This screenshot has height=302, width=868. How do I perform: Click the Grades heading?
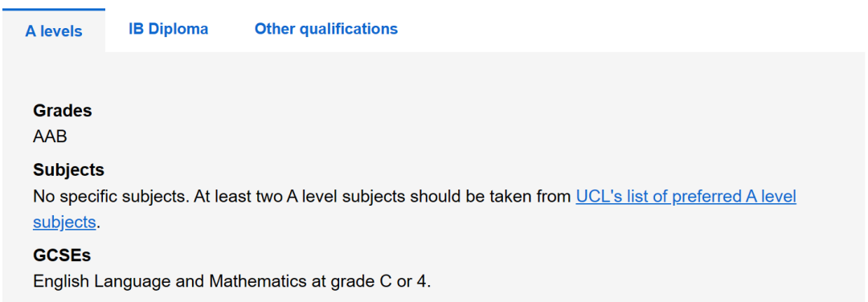(63, 111)
